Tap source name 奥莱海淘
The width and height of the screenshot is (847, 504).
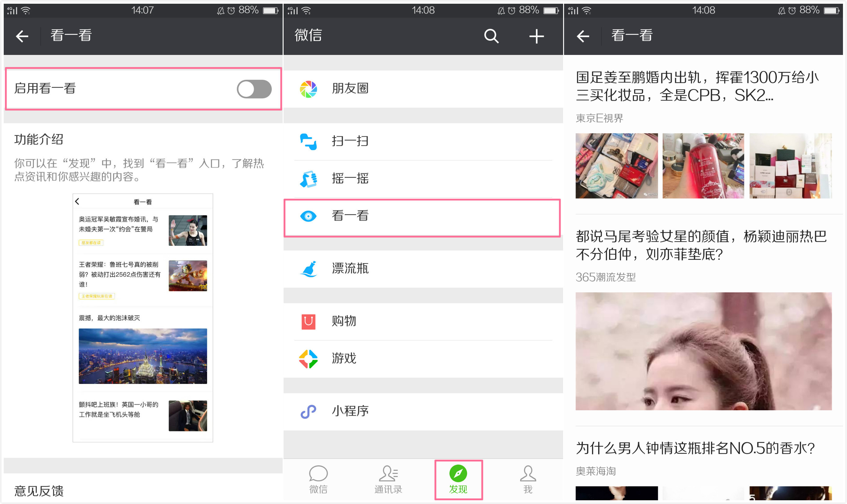point(595,471)
